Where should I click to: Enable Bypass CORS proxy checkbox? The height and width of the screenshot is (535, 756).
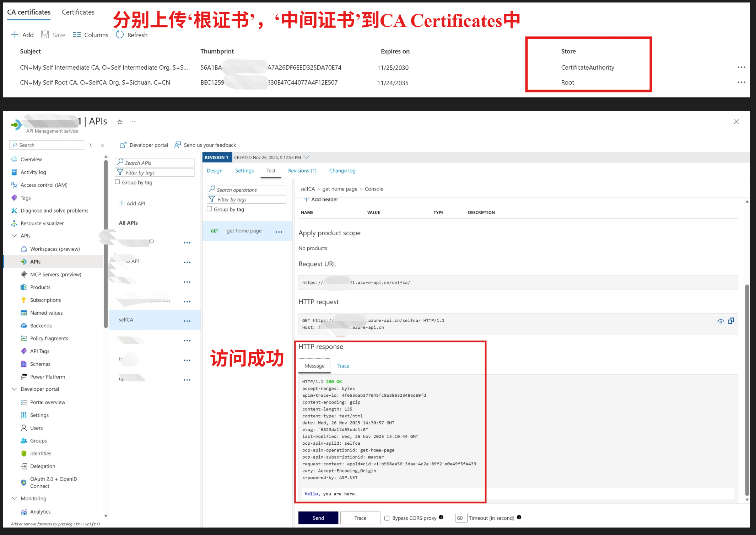click(387, 518)
